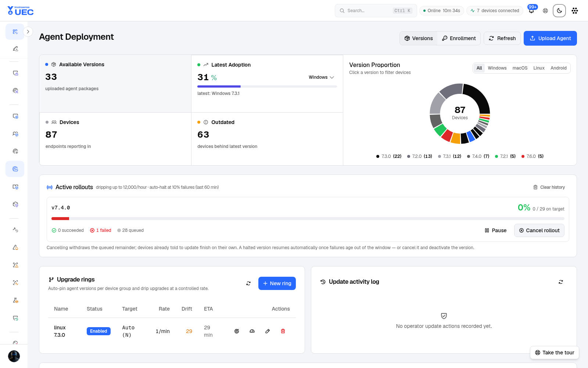Click Take the tour button
The height and width of the screenshot is (368, 588).
pyautogui.click(x=555, y=353)
